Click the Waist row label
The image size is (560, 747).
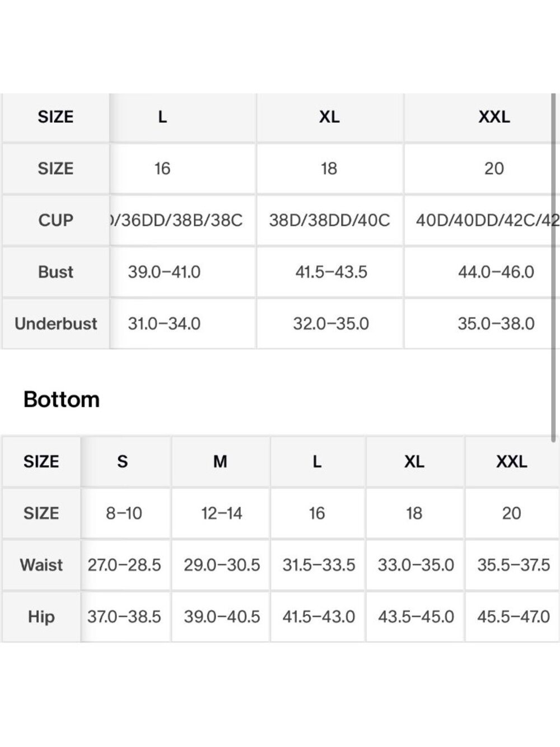(41, 565)
